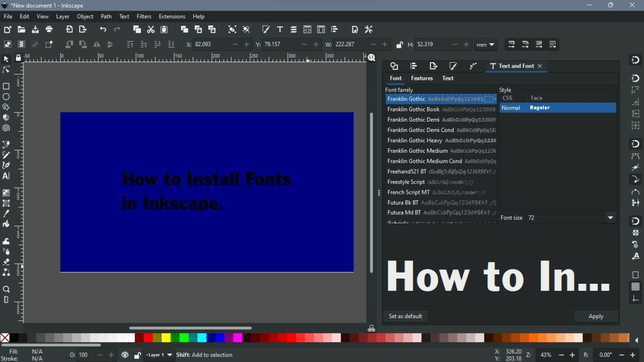644x362 pixels.
Task: Switch to the Features tab
Action: coord(421,78)
